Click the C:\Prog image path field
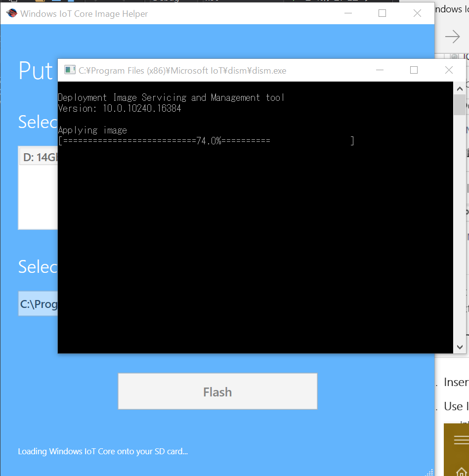 tap(38, 304)
